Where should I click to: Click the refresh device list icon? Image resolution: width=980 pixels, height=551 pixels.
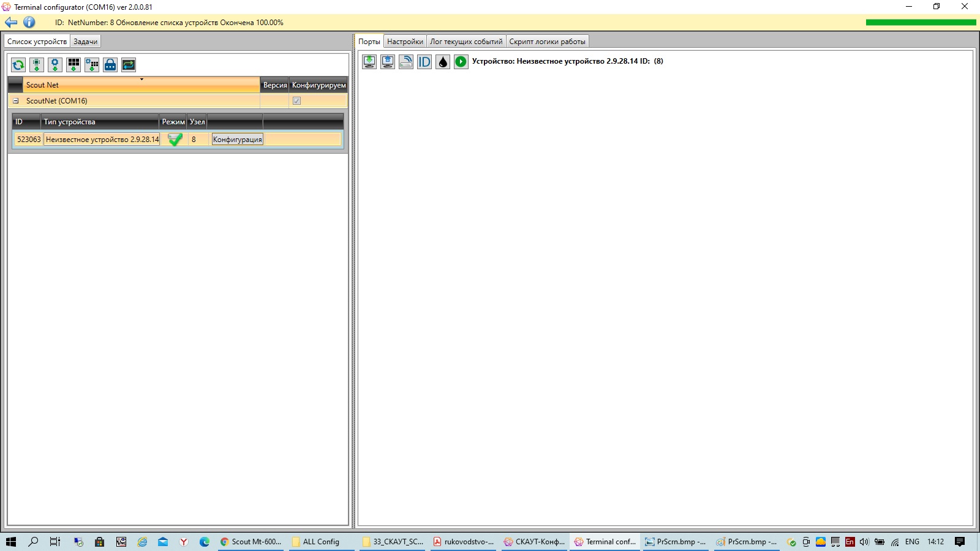coord(18,65)
